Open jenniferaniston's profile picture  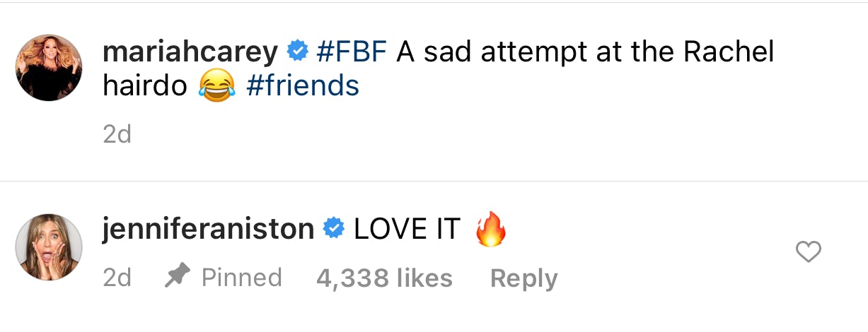click(x=49, y=247)
